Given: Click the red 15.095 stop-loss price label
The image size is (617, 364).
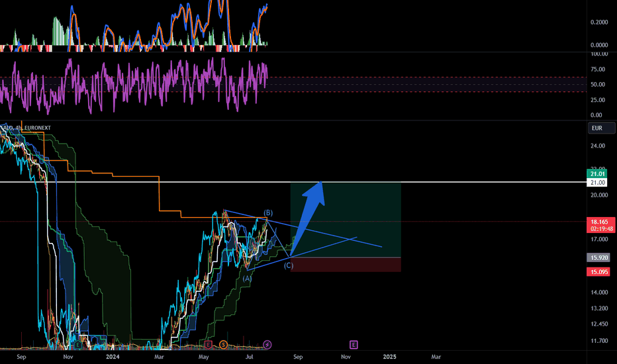Looking at the screenshot, I should (598, 272).
